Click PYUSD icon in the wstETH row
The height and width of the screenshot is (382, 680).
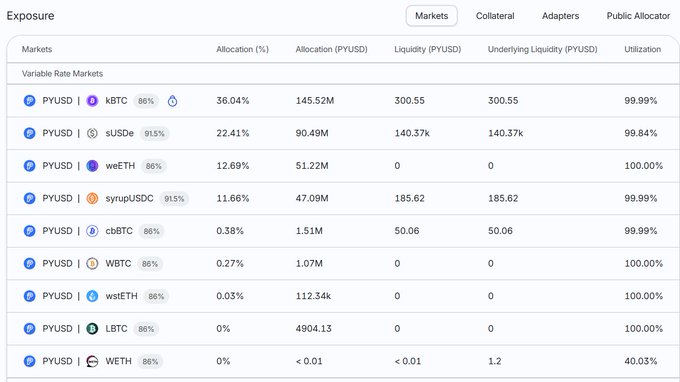click(x=29, y=296)
